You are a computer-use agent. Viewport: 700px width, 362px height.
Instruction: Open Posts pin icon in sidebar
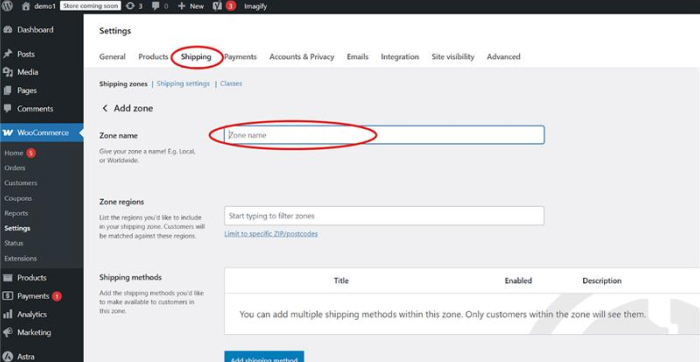pos(7,54)
